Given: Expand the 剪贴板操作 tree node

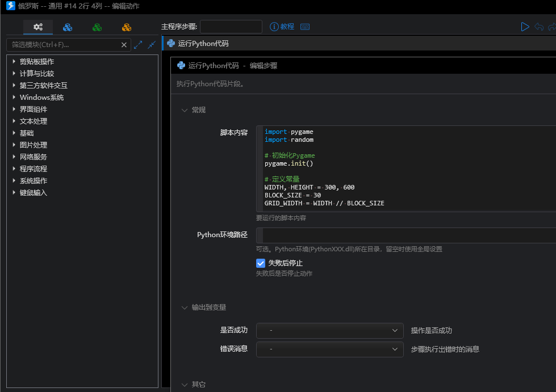Looking at the screenshot, I should point(14,61).
